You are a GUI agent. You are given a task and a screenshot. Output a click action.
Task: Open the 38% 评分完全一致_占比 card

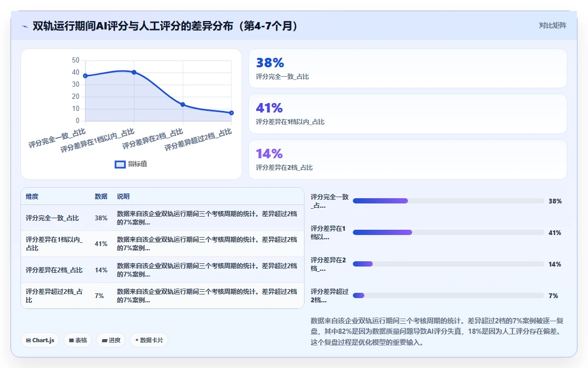coord(407,68)
